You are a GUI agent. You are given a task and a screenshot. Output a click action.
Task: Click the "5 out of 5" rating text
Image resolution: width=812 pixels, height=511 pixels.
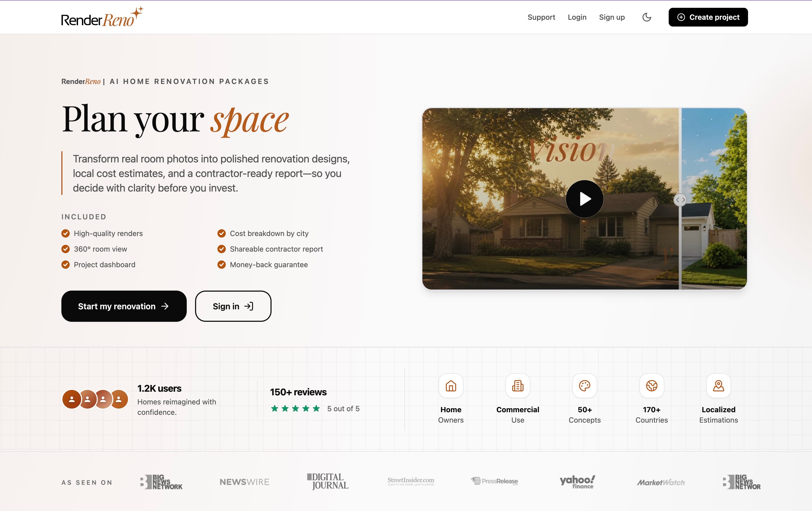tap(343, 409)
